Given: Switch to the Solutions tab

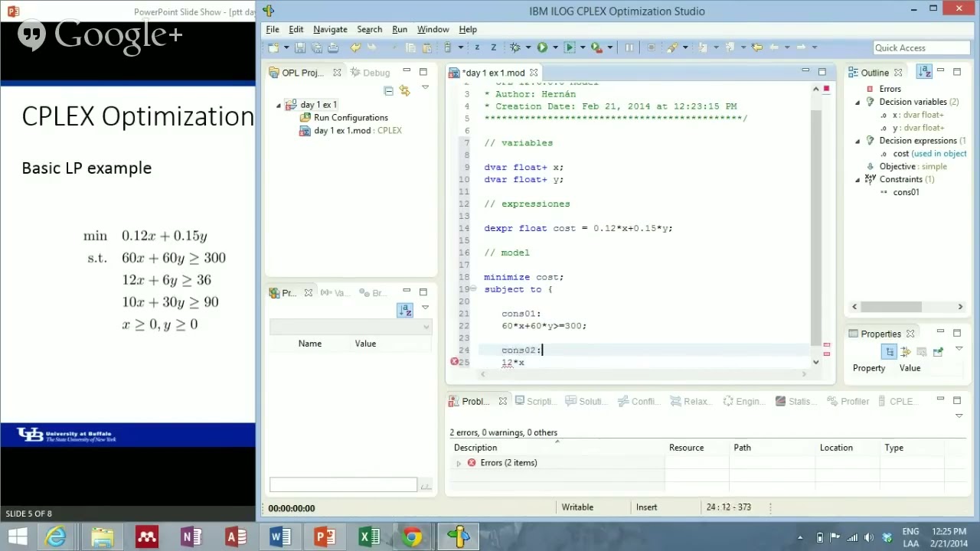Looking at the screenshot, I should [x=587, y=401].
